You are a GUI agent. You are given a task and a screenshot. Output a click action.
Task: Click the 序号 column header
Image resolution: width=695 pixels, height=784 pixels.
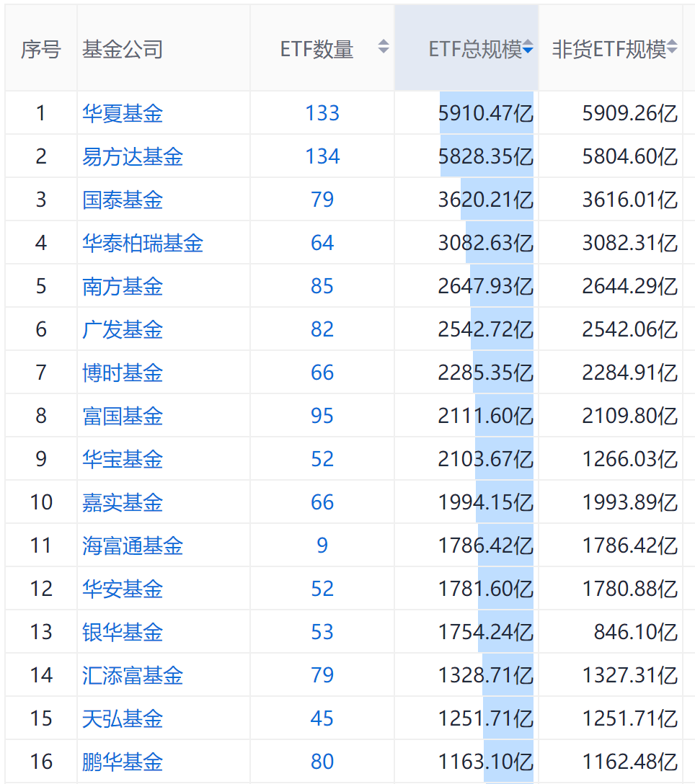(41, 50)
